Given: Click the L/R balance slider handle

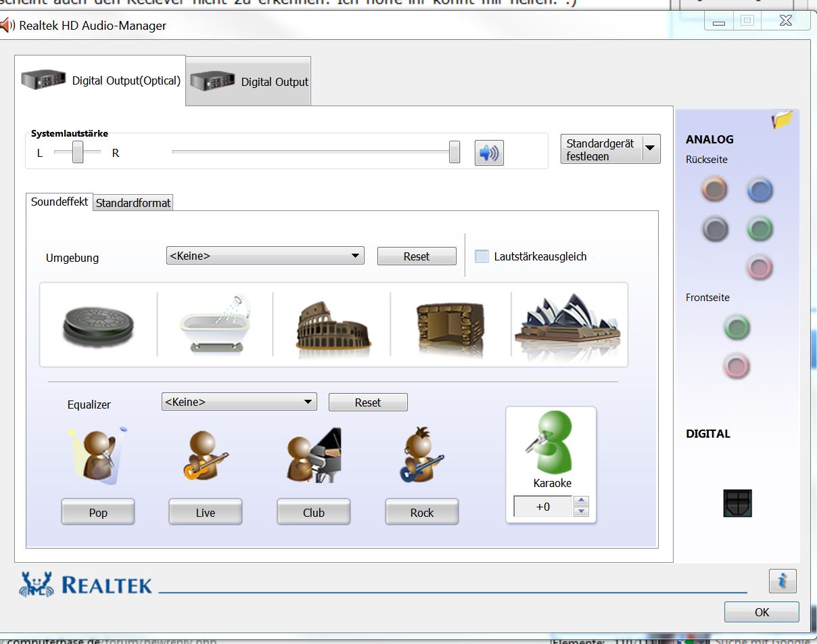Looking at the screenshot, I should click(78, 152).
